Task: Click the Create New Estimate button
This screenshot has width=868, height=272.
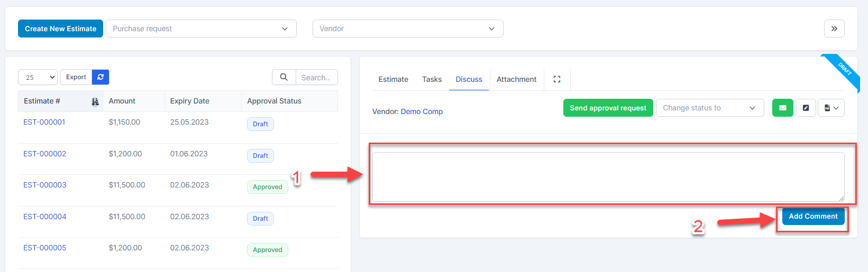Action: (x=60, y=29)
